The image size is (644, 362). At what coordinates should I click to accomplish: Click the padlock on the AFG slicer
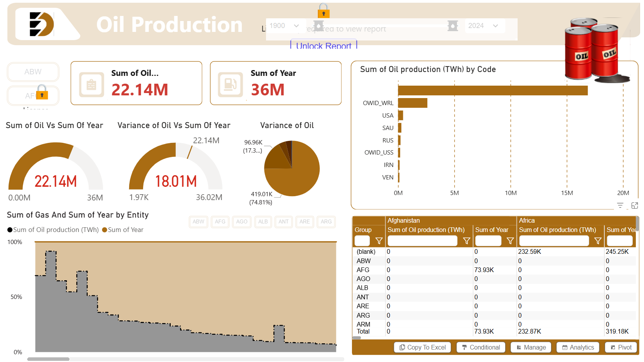[42, 93]
